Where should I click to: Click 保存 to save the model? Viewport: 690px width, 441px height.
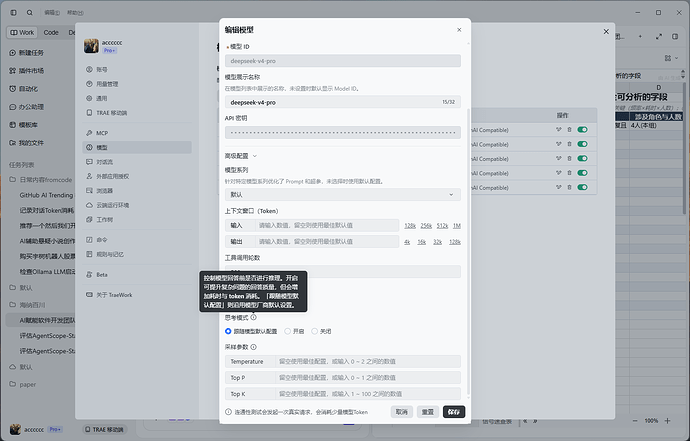pyautogui.click(x=454, y=412)
